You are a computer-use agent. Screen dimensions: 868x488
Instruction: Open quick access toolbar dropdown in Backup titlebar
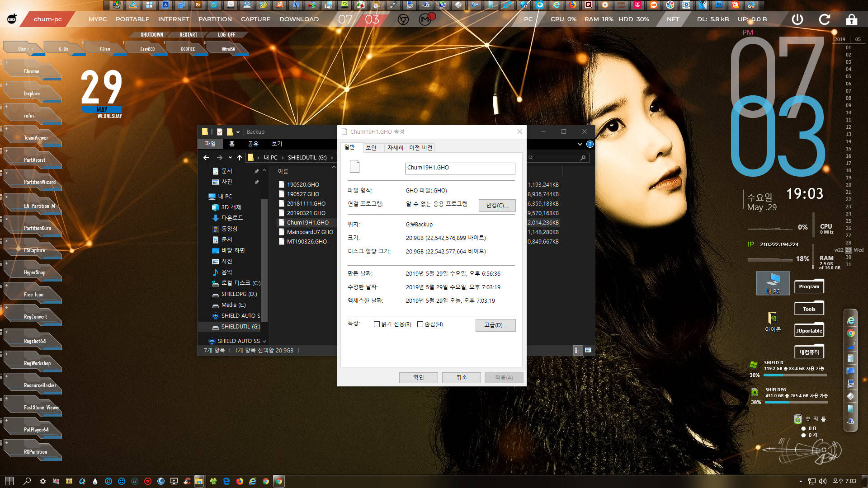pos(238,132)
